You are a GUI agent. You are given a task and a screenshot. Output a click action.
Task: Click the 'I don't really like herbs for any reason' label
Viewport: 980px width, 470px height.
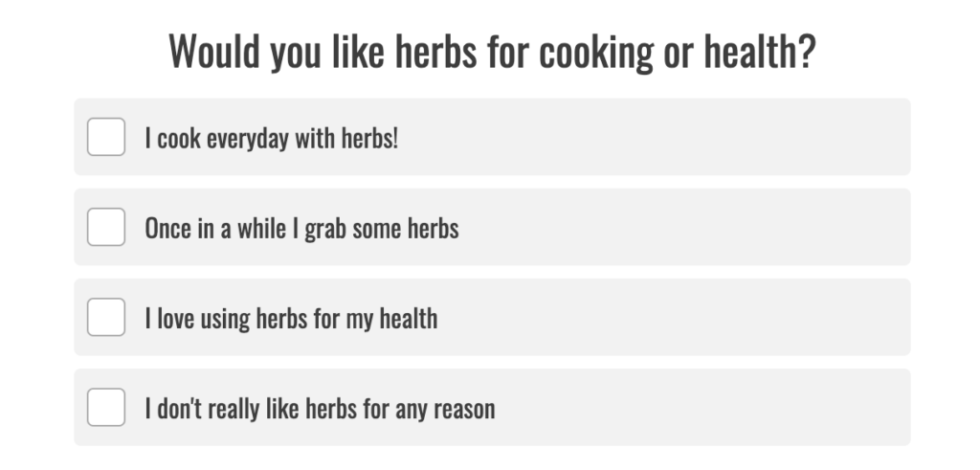tap(320, 409)
